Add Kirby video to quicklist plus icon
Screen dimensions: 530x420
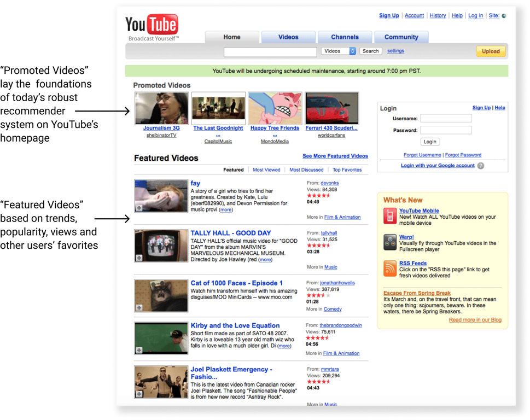tap(139, 350)
